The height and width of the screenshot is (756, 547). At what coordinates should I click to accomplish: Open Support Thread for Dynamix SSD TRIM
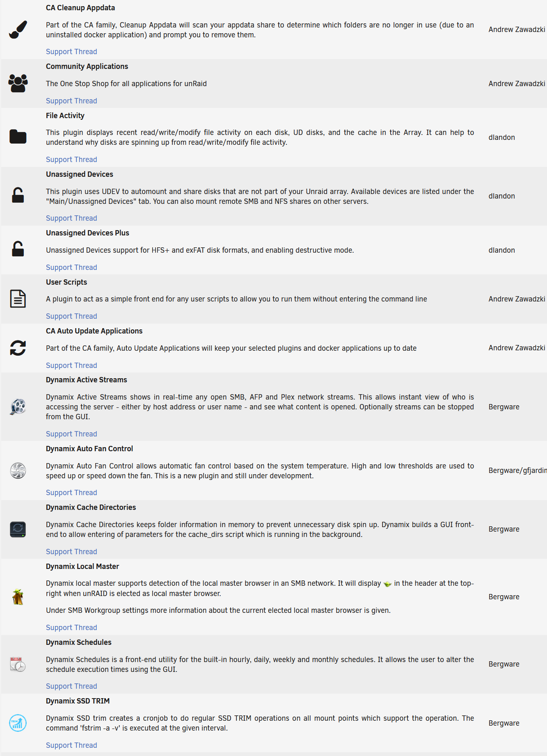71,745
